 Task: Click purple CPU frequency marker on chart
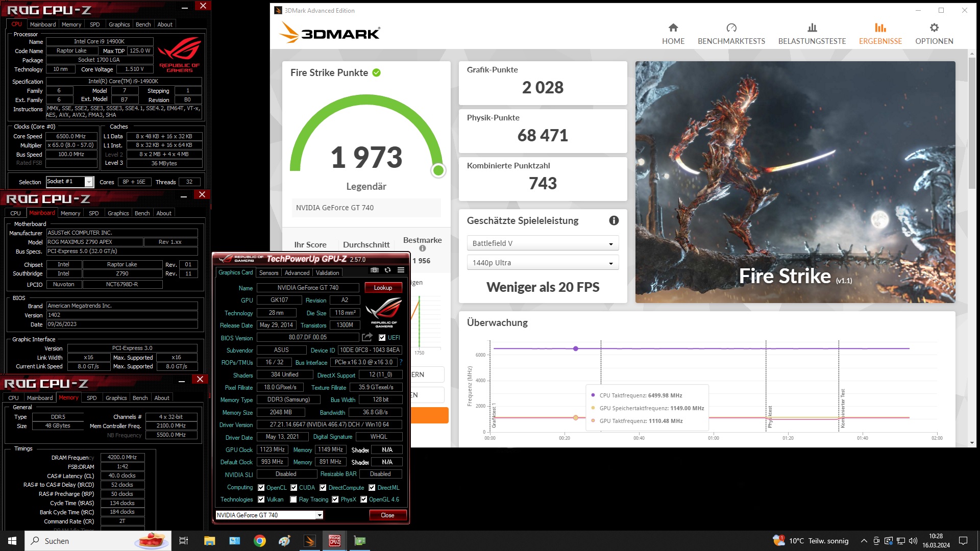point(575,348)
